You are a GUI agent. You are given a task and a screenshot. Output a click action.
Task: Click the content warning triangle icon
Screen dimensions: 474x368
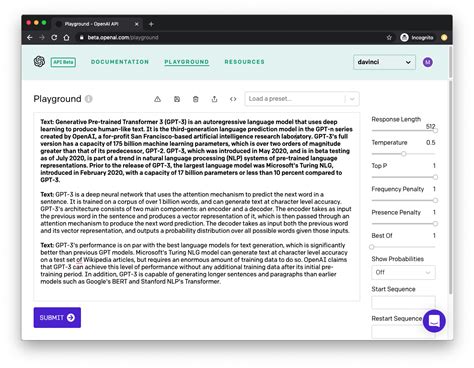click(x=157, y=99)
